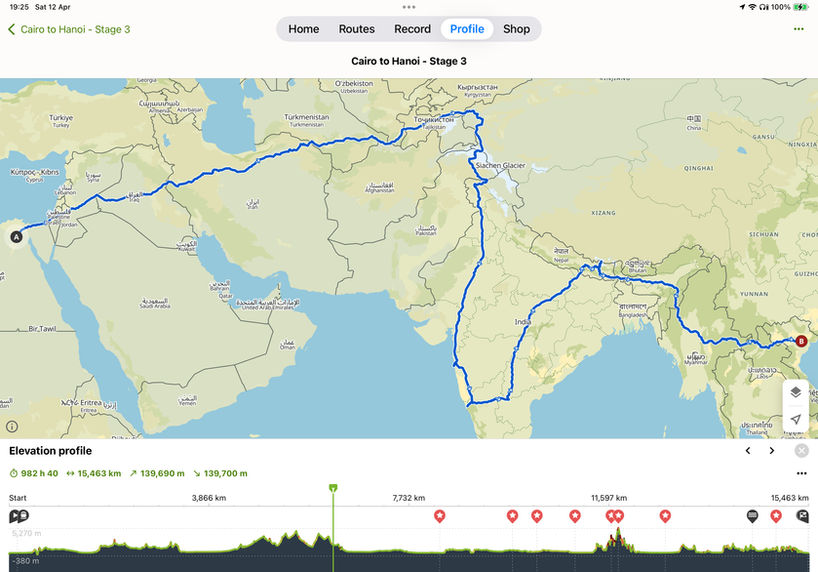818x572 pixels.
Task: Tap the dark comment marker near the end
Action: (752, 516)
